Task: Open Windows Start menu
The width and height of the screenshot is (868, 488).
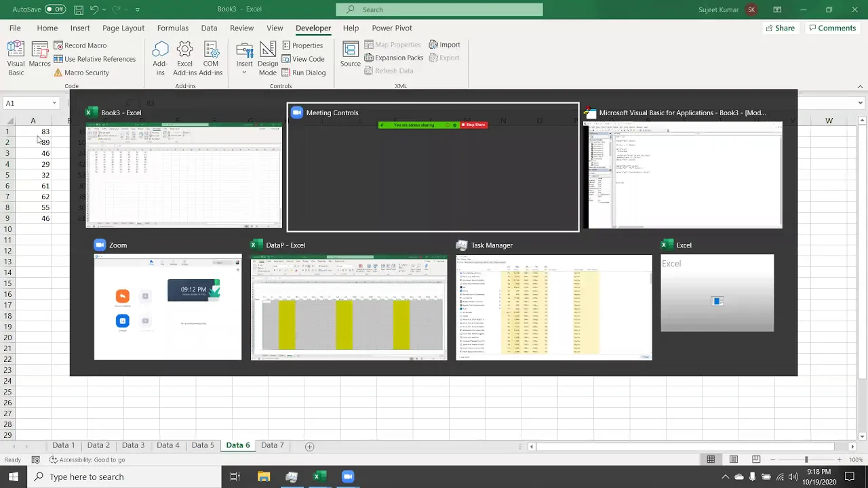Action: pos(14,476)
